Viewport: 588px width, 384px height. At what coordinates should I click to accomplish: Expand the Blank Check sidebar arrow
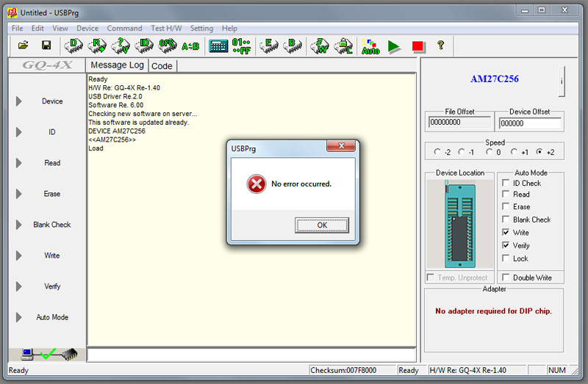point(19,225)
